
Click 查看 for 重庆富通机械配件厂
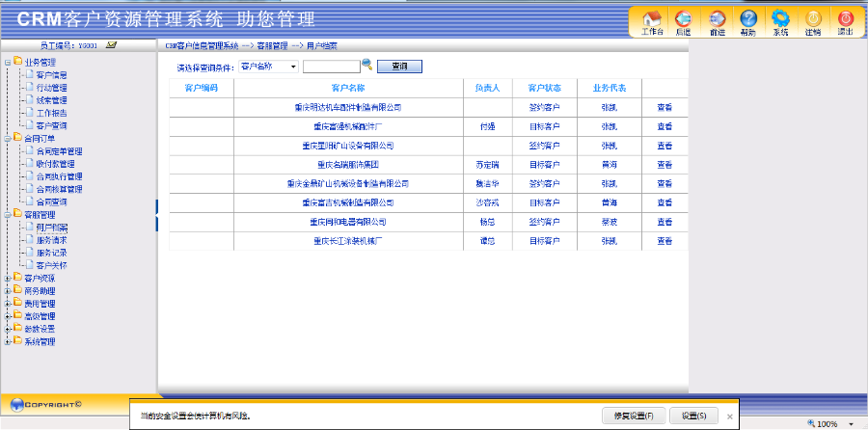(x=665, y=126)
